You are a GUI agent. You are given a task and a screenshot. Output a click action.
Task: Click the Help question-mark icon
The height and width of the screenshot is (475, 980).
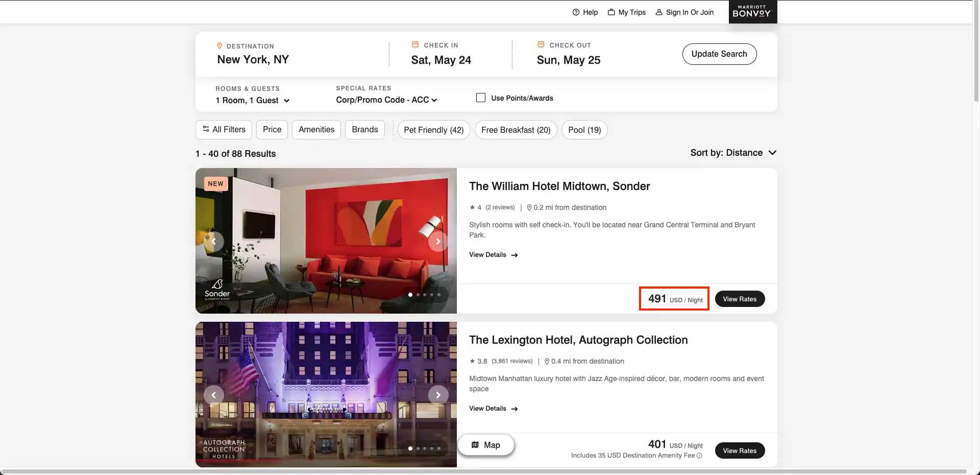[x=576, y=12]
